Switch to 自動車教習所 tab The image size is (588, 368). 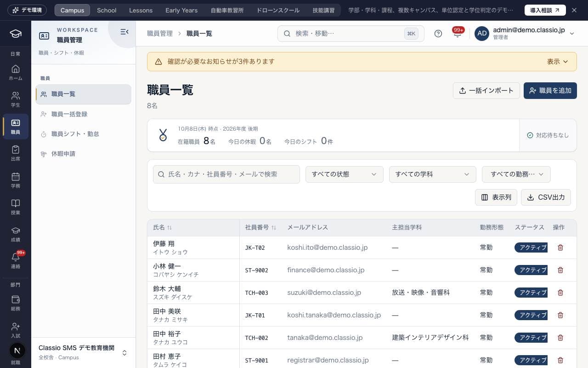click(x=227, y=10)
